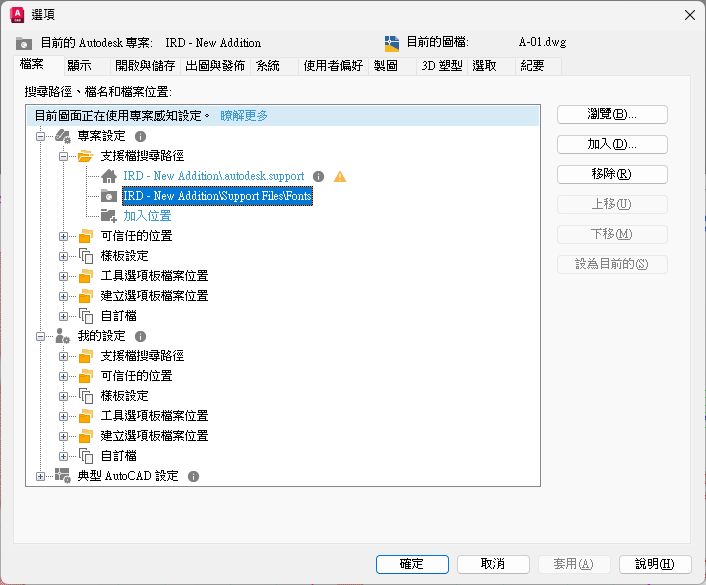Select the 加入位置 tree item
The width and height of the screenshot is (706, 585).
(x=147, y=216)
